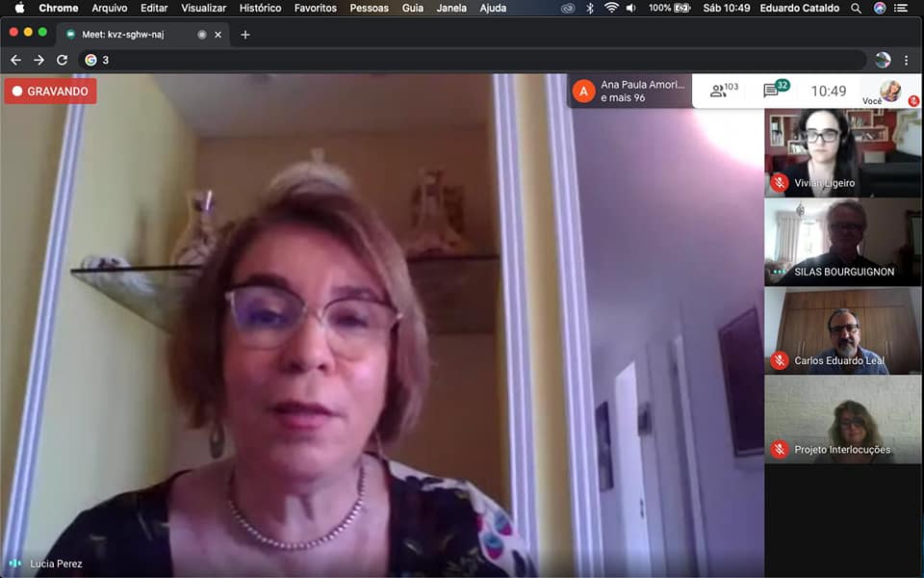
Task: Select Projeto Interlocuções video tile
Action: coord(843,419)
